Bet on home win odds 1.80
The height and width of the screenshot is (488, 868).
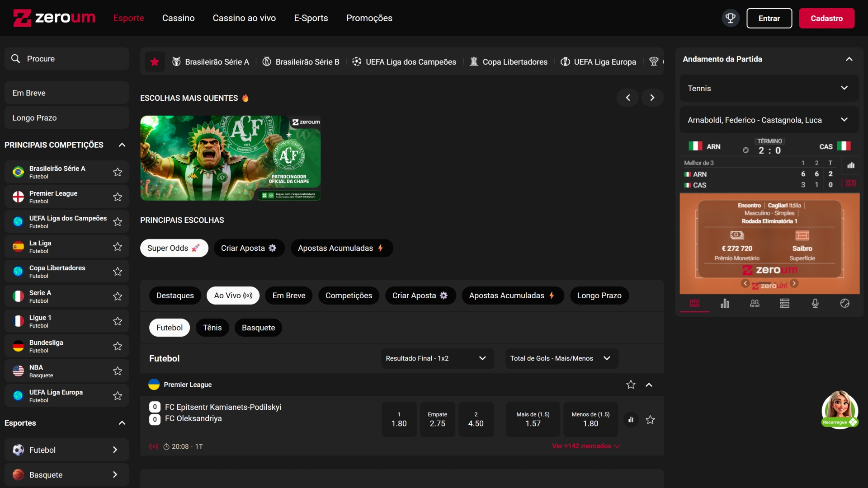coord(399,419)
